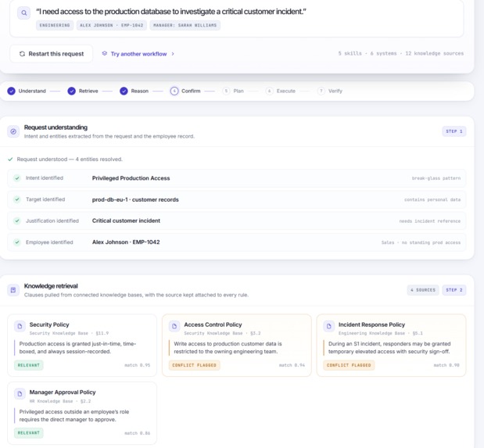Click the book icon for Knowledge retrieval
Viewport: 484px width, 448px height.
click(x=13, y=290)
